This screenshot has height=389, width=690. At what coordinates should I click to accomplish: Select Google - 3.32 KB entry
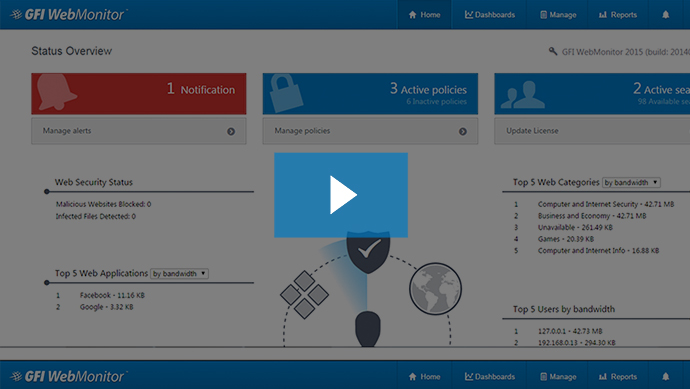(106, 307)
